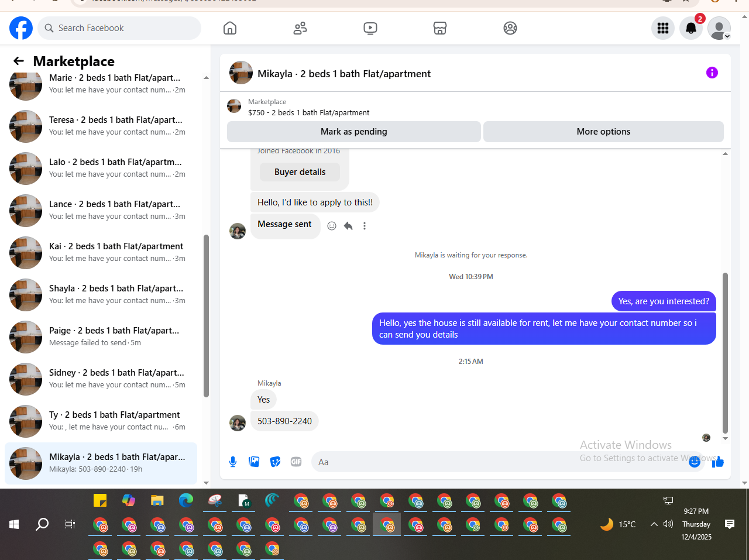Screen dimensions: 749x560
Task: Click Mikayla's avatar beside phone number message
Action: pos(238,423)
